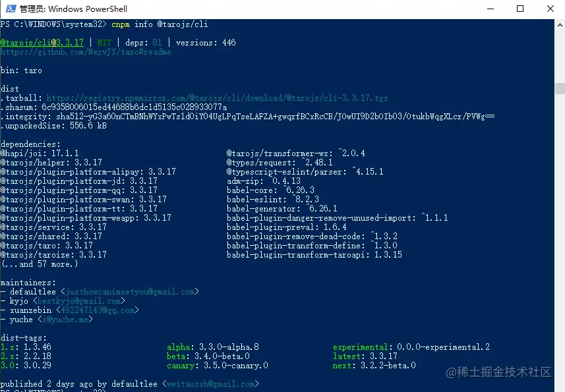
Task: Click the scrollbar down arrow
Action: pos(560,387)
